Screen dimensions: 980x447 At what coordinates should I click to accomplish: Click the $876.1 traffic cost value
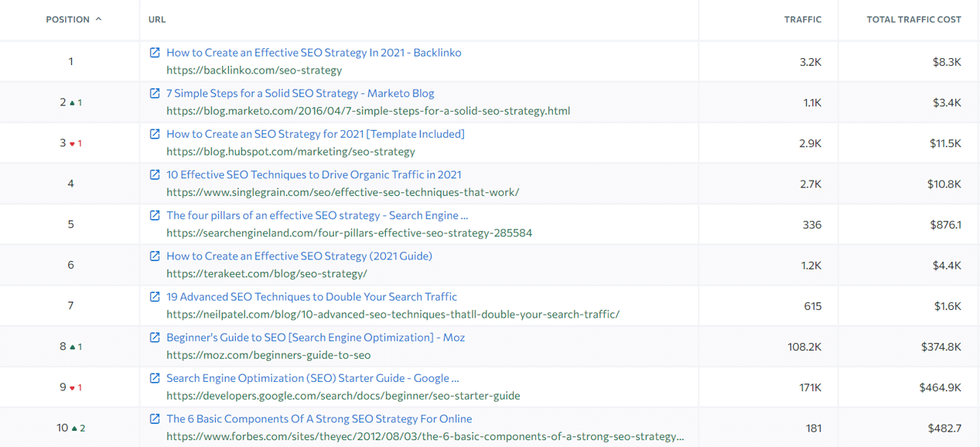coord(945,225)
